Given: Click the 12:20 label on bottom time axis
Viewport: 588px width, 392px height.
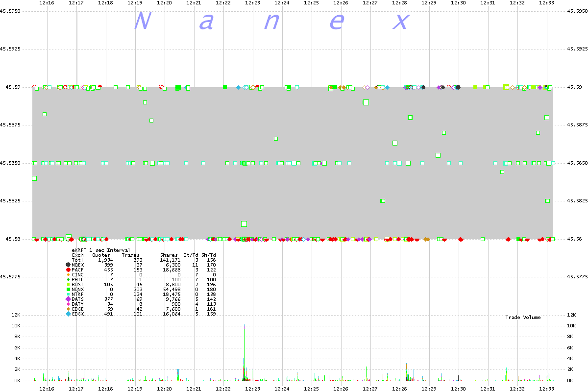Looking at the screenshot, I should point(164,388).
